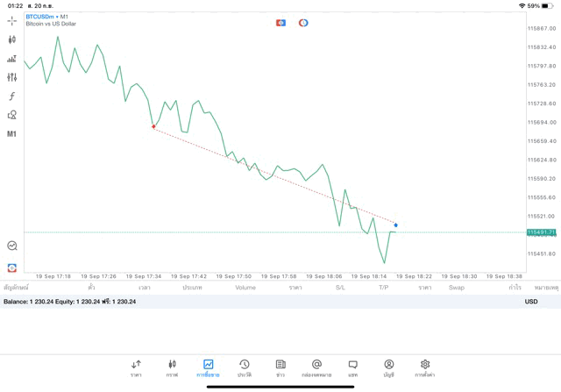Open the แชท chat tab

(x=352, y=367)
